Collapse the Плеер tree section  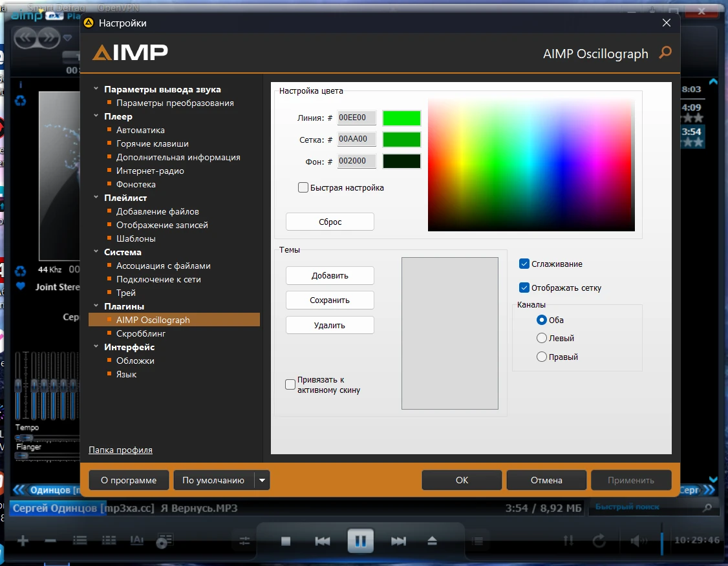pos(96,117)
